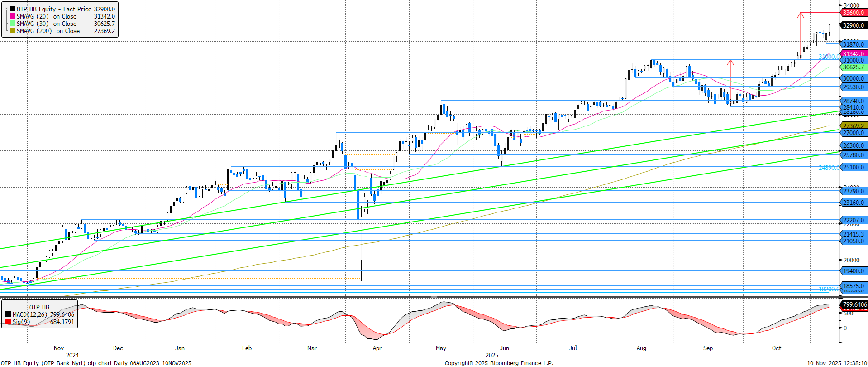Click the Bloomberg Finance L.P. copyright text
This screenshot has width=868, height=367.
coord(499,363)
